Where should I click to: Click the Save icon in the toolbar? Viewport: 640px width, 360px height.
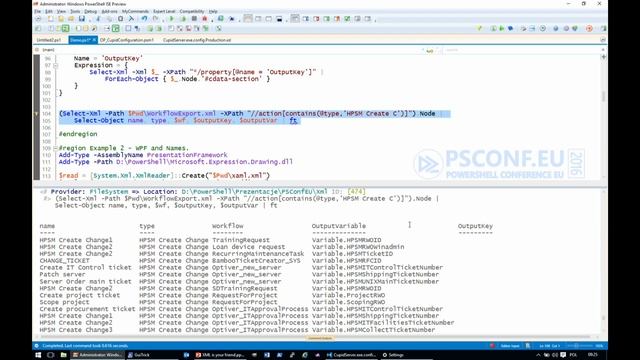tap(82, 19)
